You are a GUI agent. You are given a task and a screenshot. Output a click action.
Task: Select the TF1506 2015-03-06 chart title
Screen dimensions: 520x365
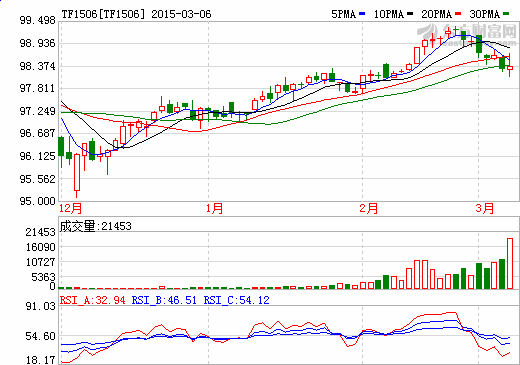click(136, 14)
